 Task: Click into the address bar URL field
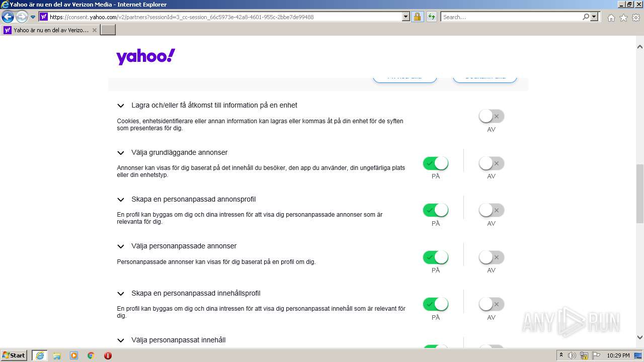point(225,17)
